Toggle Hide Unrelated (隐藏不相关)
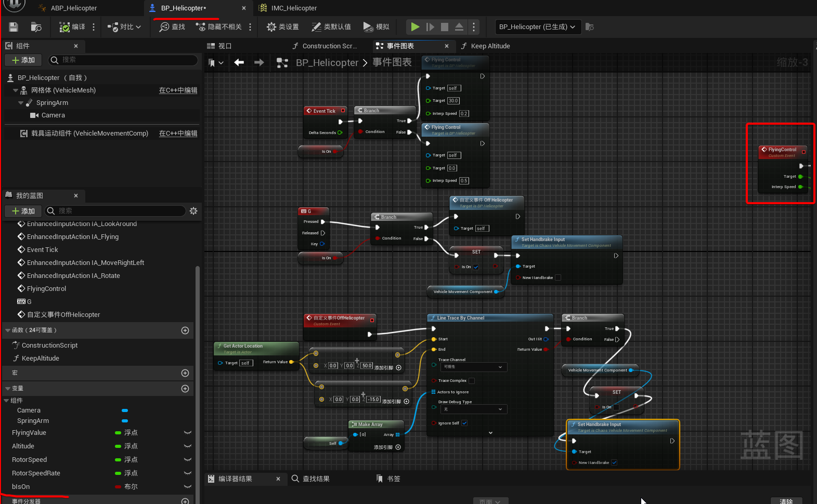The width and height of the screenshot is (817, 504). [218, 27]
